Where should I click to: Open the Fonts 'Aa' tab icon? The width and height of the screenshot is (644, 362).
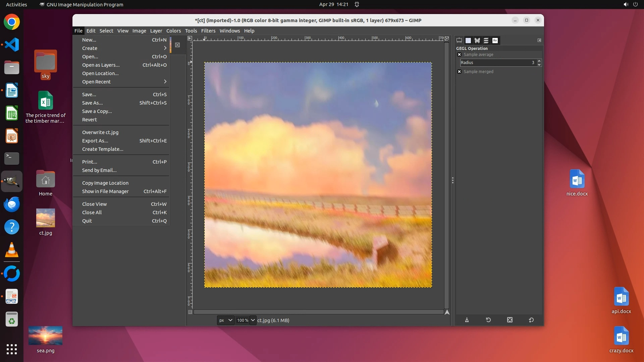pyautogui.click(x=495, y=41)
